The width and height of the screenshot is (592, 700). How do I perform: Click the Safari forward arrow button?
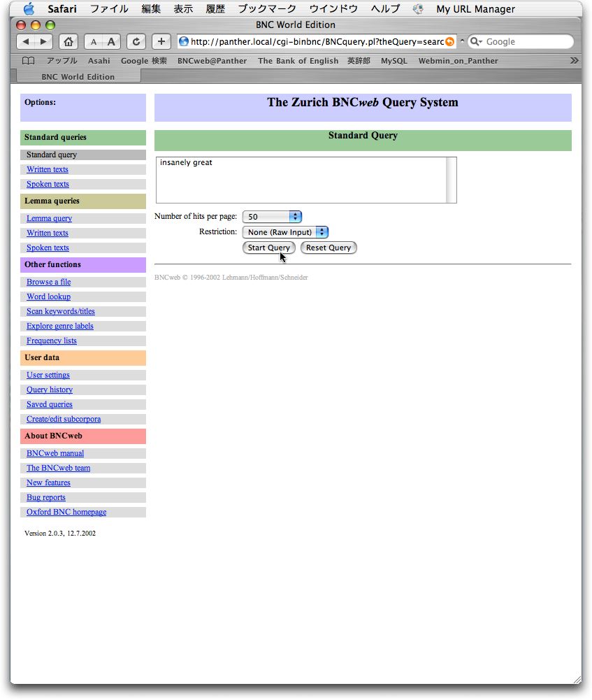pyautogui.click(x=43, y=41)
